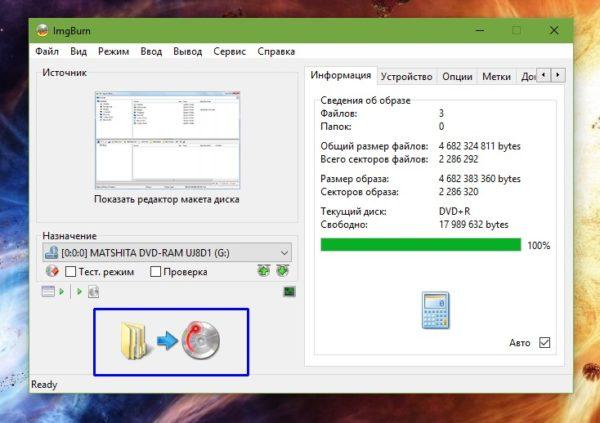Image resolution: width=600 pixels, height=423 pixels.
Task: Open the Режим menu
Action: coord(114,51)
